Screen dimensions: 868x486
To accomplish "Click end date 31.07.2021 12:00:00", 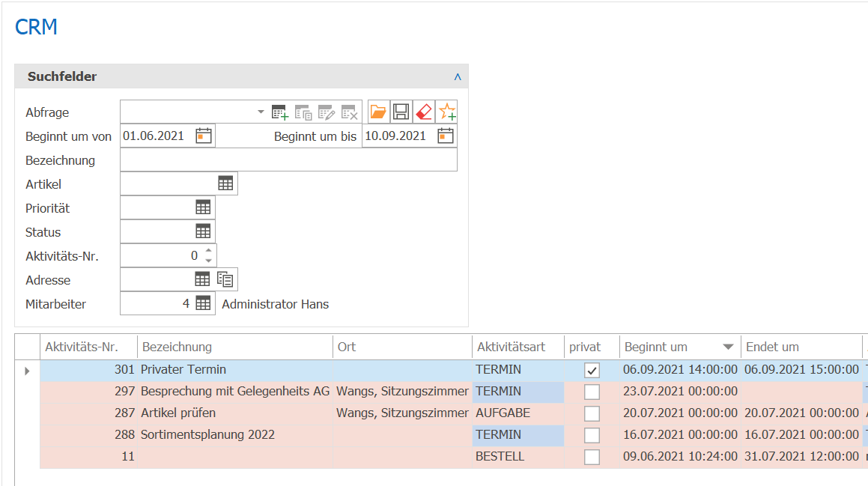I will click(801, 457).
